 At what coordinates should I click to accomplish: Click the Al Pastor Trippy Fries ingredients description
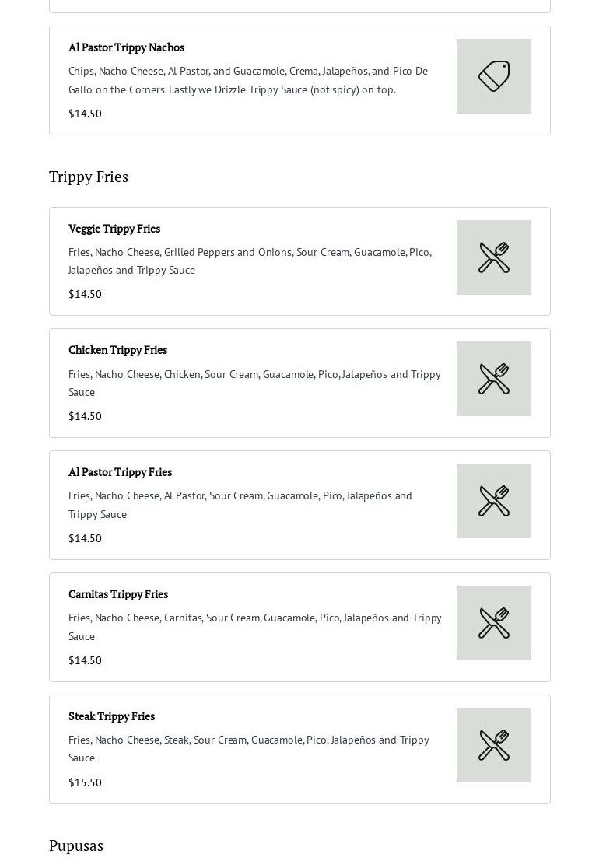pos(240,505)
